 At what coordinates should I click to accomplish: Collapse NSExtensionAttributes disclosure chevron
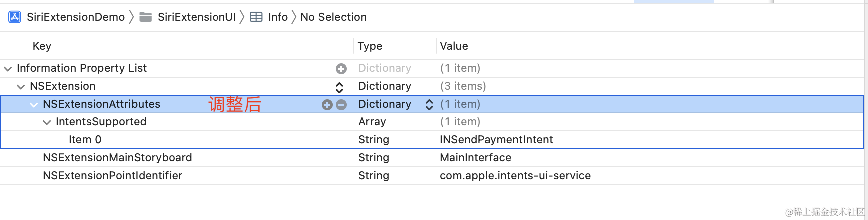[x=34, y=105]
